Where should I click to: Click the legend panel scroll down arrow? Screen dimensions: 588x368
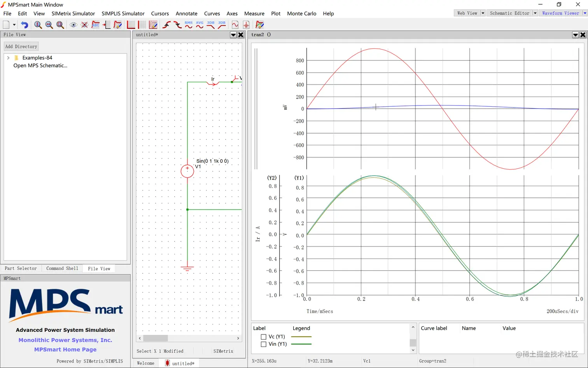pyautogui.click(x=413, y=350)
